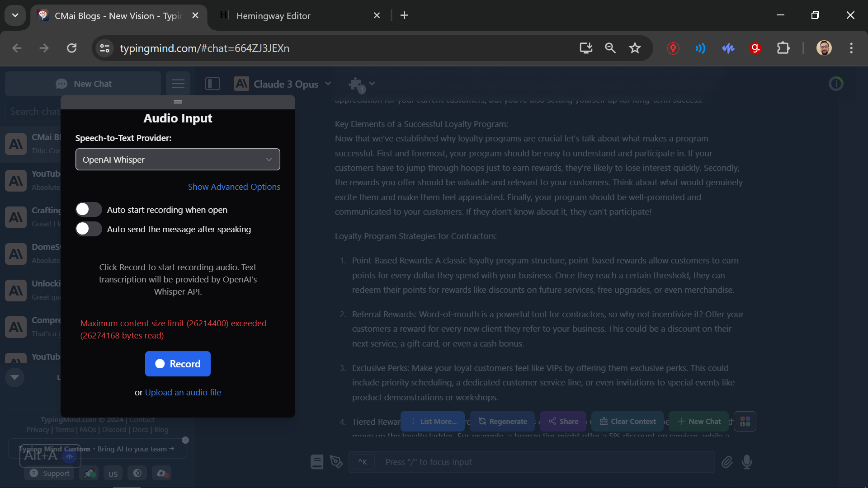Click the Typing Mind Custom team banner

(97, 449)
